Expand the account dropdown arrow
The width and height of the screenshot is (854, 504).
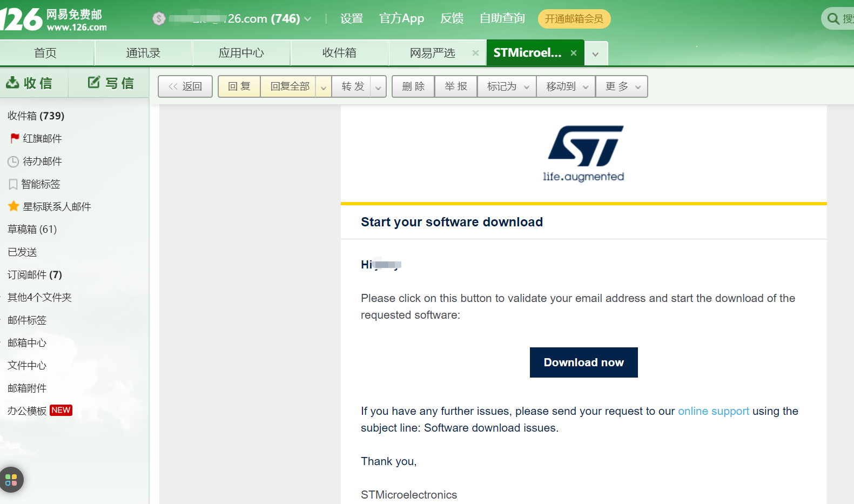point(308,19)
